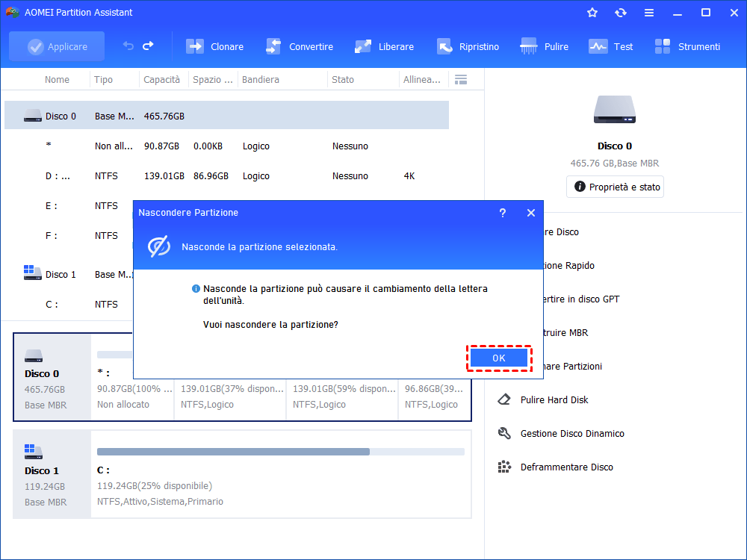Undo the last operation
The width and height of the screenshot is (747, 560).
128,46
